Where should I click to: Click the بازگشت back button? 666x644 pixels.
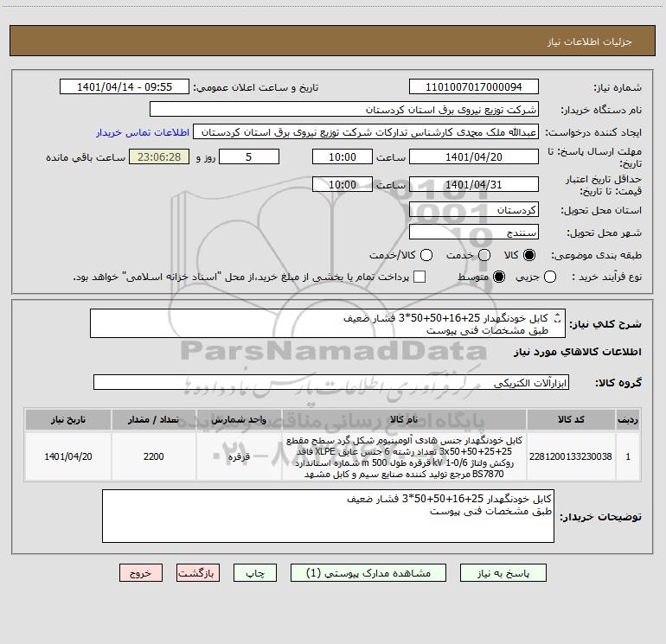198,573
